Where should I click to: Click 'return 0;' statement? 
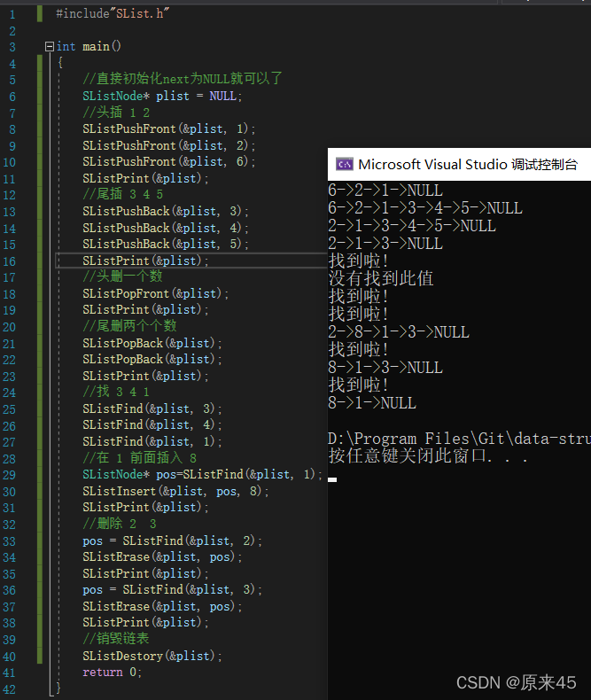coord(112,673)
